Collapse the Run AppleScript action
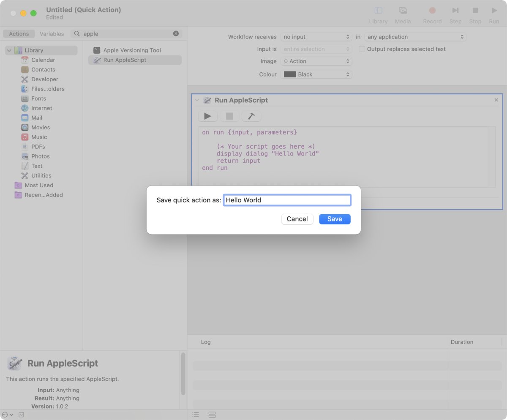 196,100
